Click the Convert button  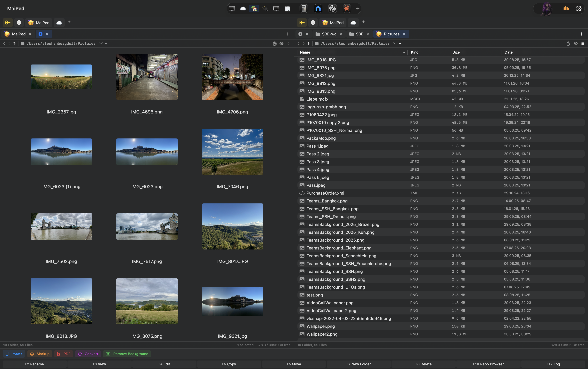[x=88, y=354]
